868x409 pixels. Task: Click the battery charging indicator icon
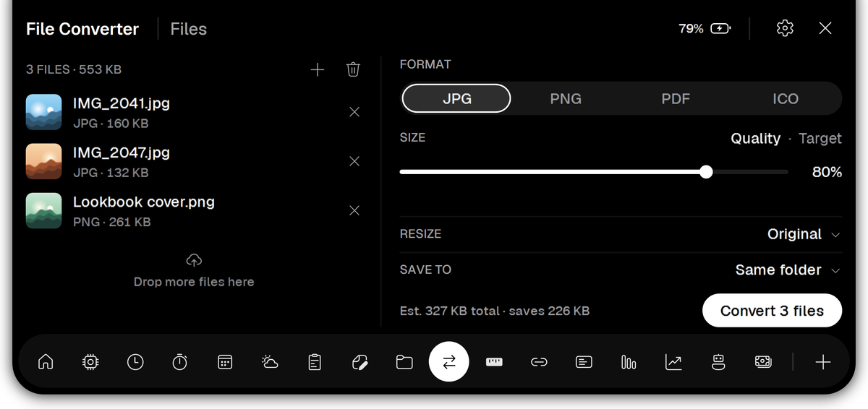[720, 29]
